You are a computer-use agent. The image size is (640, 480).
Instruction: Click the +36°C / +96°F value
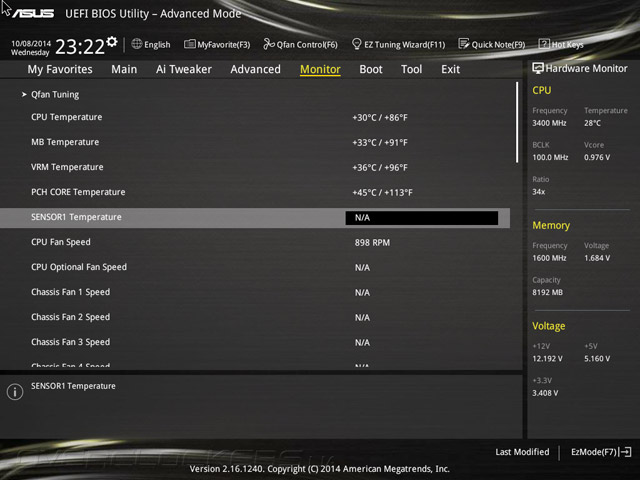[x=380, y=167]
